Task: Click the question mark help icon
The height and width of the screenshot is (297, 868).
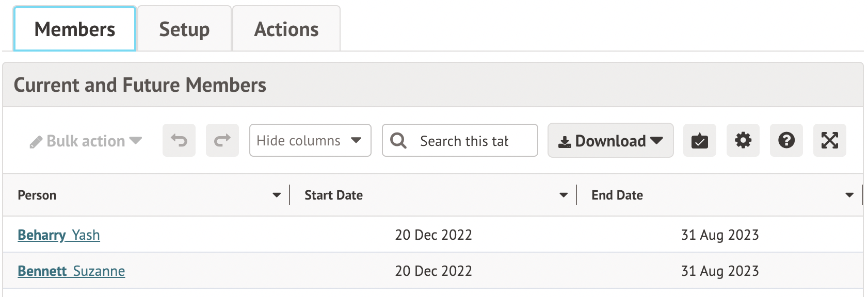Action: 786,140
